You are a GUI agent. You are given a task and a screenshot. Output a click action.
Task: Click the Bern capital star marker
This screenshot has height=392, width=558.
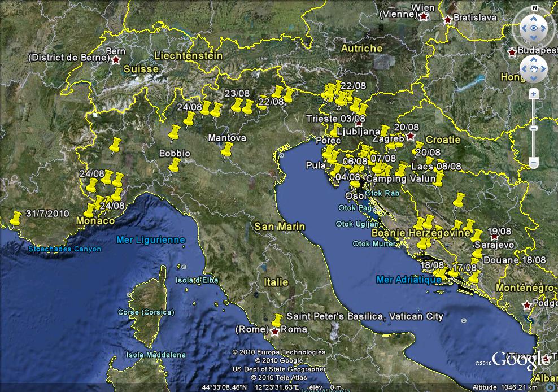pyautogui.click(x=116, y=59)
